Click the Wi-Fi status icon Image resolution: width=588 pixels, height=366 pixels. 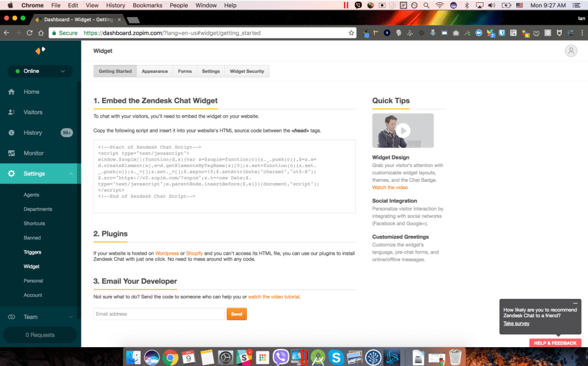click(439, 5)
